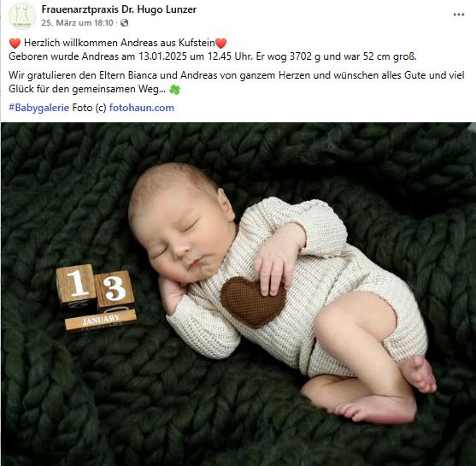Open the three-dot post options menu
The width and height of the screenshot is (476, 466).
pos(459,15)
